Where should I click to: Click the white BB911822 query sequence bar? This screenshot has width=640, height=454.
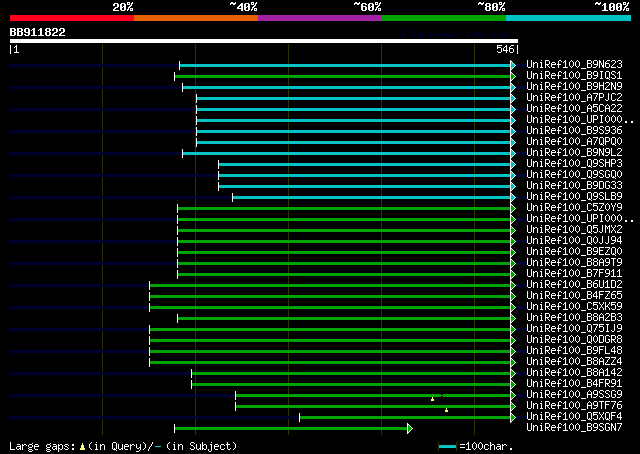[264, 41]
